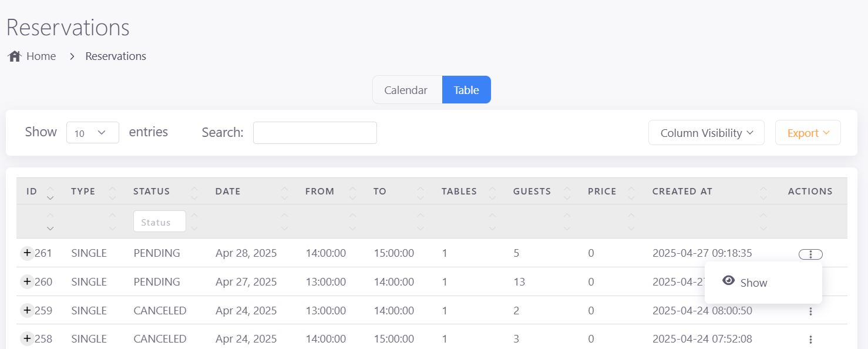Click plus icon beside reservation 258
Image resolution: width=868 pixels, height=349 pixels.
tap(27, 338)
